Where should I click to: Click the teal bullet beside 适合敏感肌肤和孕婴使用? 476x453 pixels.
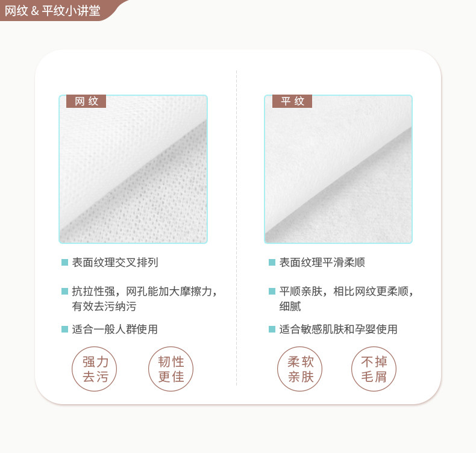pyautogui.click(x=272, y=329)
